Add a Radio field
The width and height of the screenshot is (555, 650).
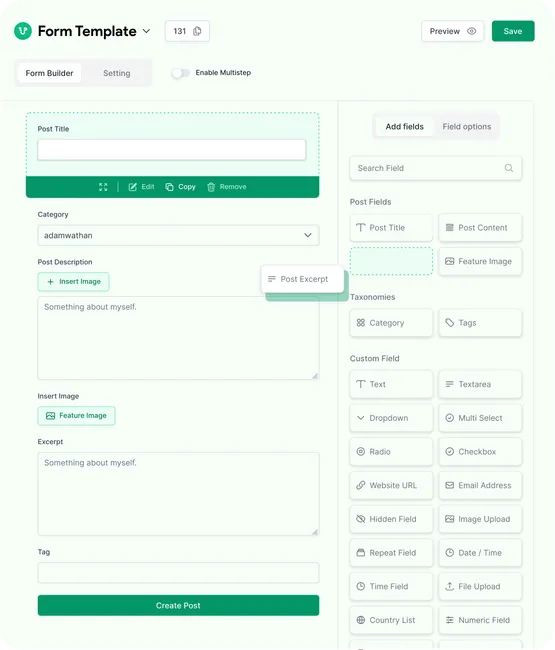pyautogui.click(x=391, y=451)
